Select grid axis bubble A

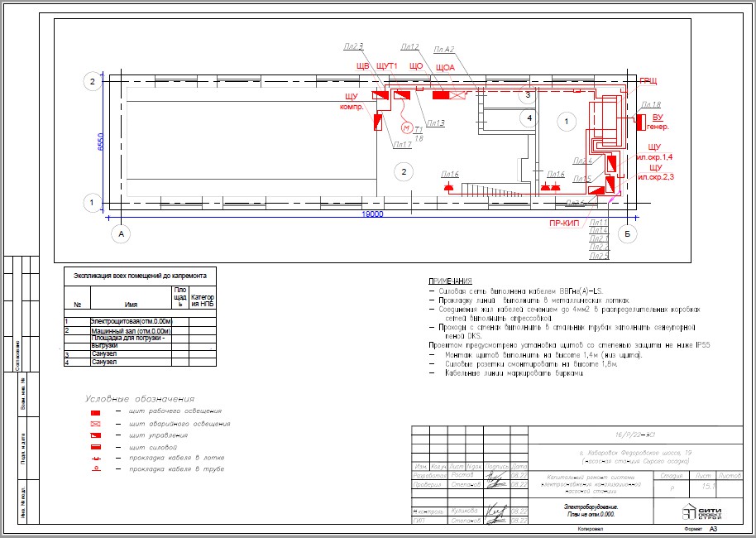(121, 234)
